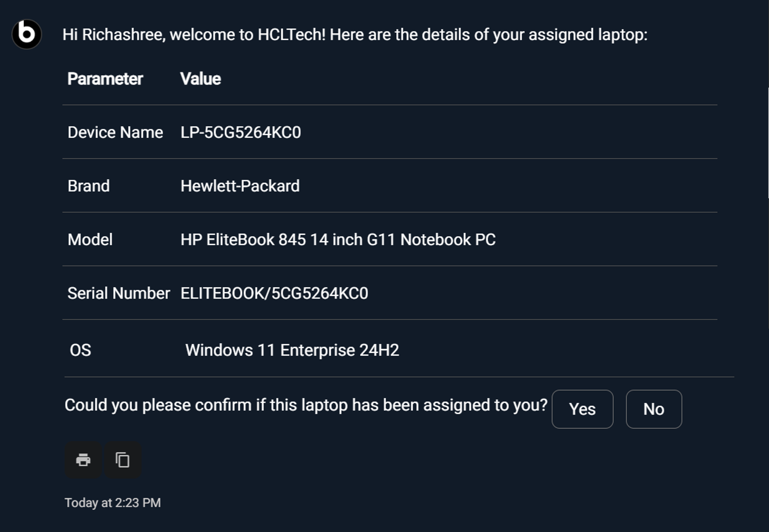Click the Hewlett-Packard brand value
This screenshot has width=769, height=532.
(x=240, y=186)
